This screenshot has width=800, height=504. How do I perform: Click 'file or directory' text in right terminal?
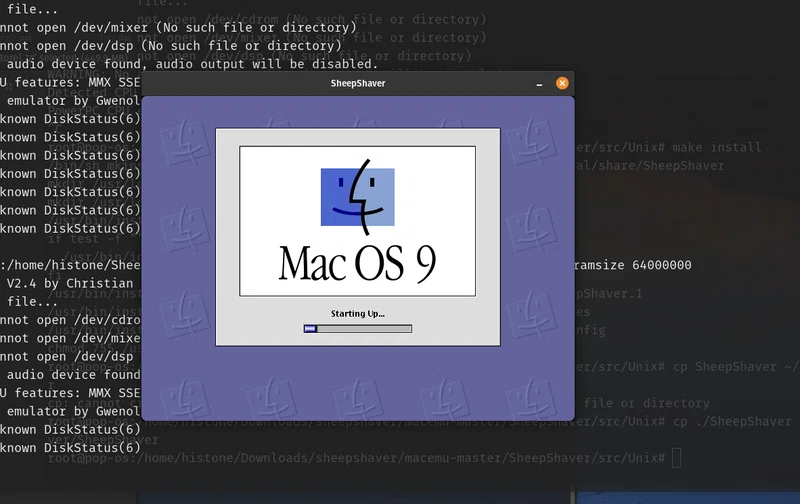pos(646,404)
